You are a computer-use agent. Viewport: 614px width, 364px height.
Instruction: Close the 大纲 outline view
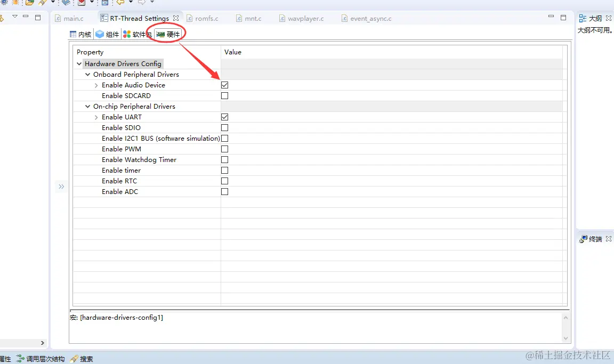click(x=609, y=18)
